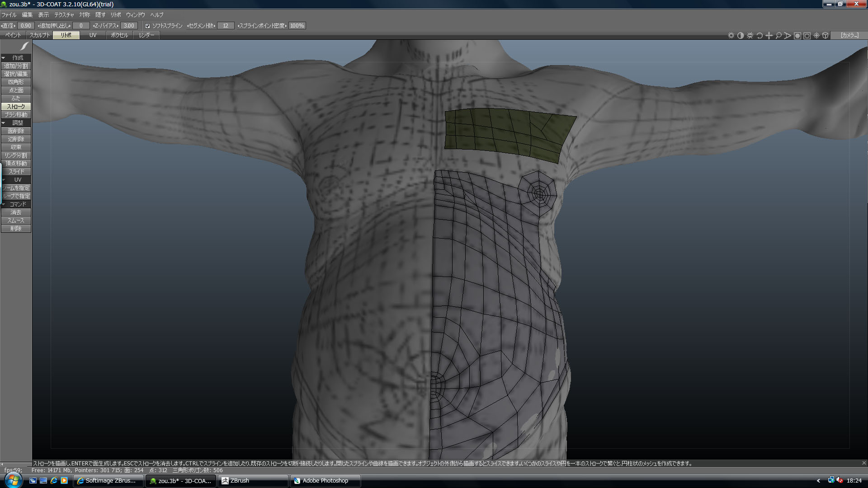Click the field-of-view angle icon
The width and height of the screenshot is (868, 488).
[788, 35]
